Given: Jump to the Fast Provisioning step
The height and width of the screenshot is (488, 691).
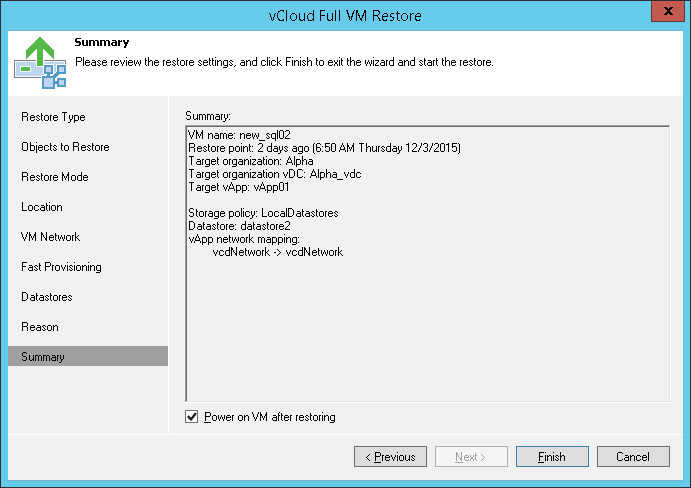Looking at the screenshot, I should [x=61, y=267].
